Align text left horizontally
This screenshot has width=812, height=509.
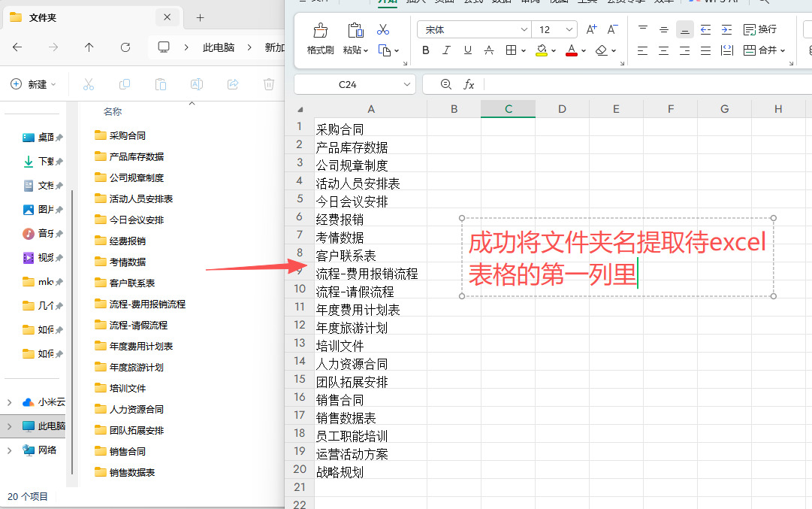(643, 50)
